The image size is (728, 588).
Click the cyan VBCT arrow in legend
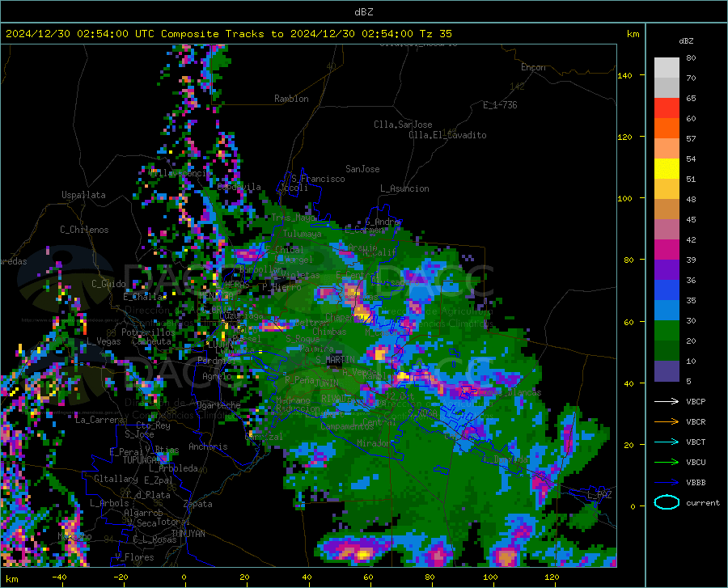pyautogui.click(x=667, y=442)
